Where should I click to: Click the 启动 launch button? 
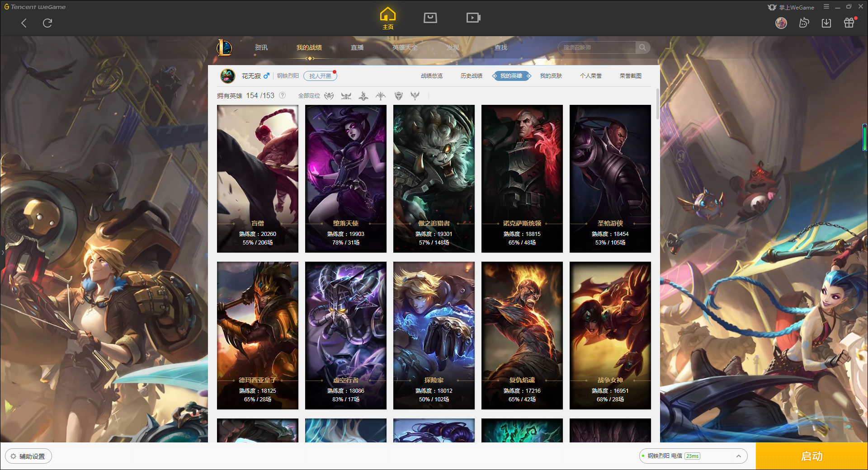coord(811,456)
